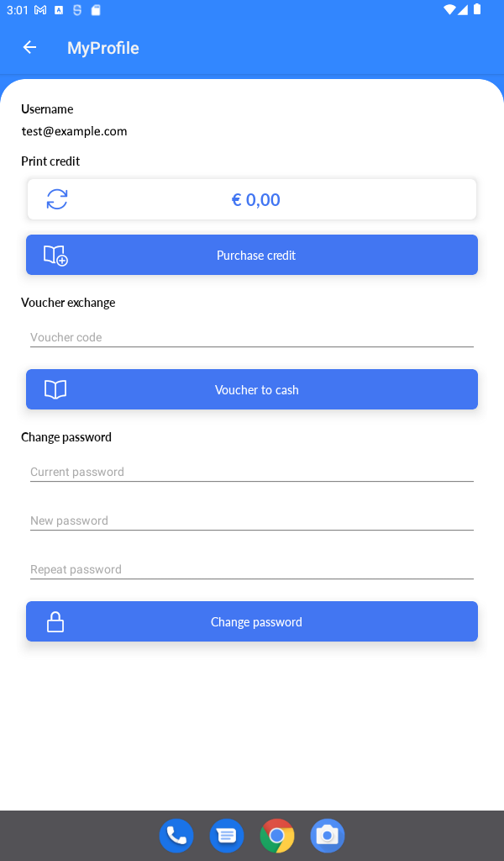Tap the Purchase credit button

tap(252, 255)
